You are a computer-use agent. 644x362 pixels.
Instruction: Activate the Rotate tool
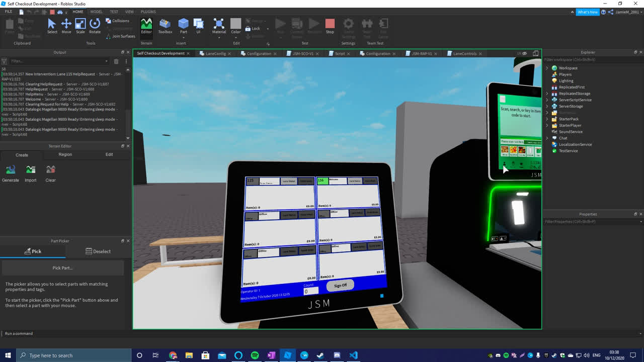point(95,26)
